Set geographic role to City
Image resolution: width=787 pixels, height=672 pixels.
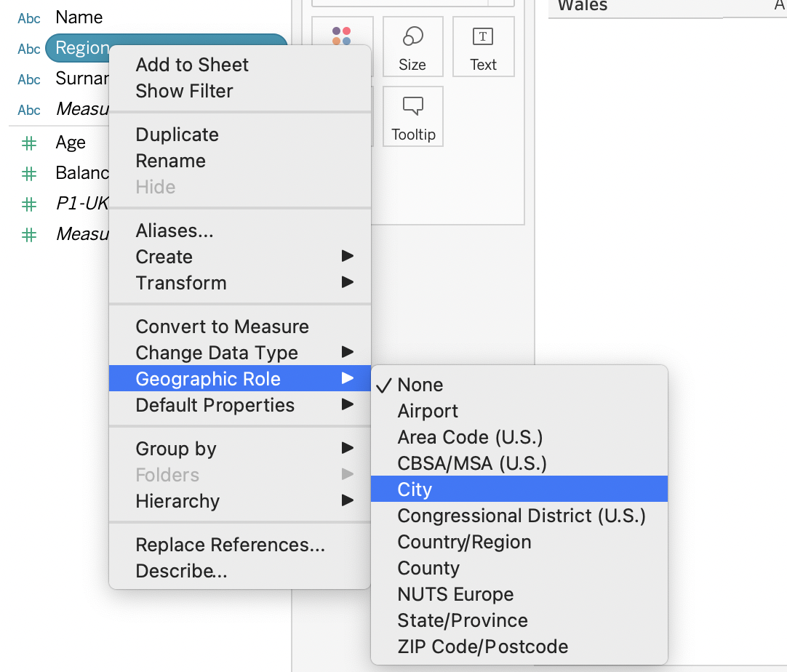tap(415, 489)
